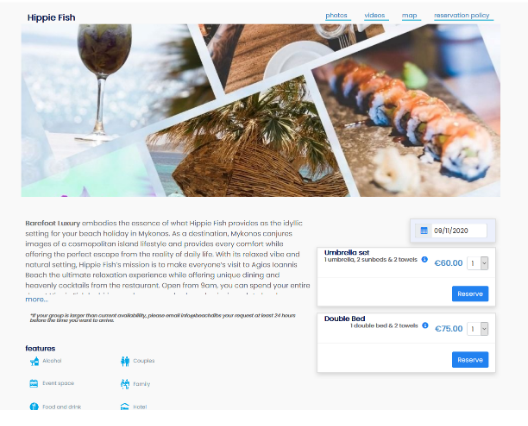Viewport: 528px width, 426px height.
Task: Open the photos tab
Action: point(337,15)
